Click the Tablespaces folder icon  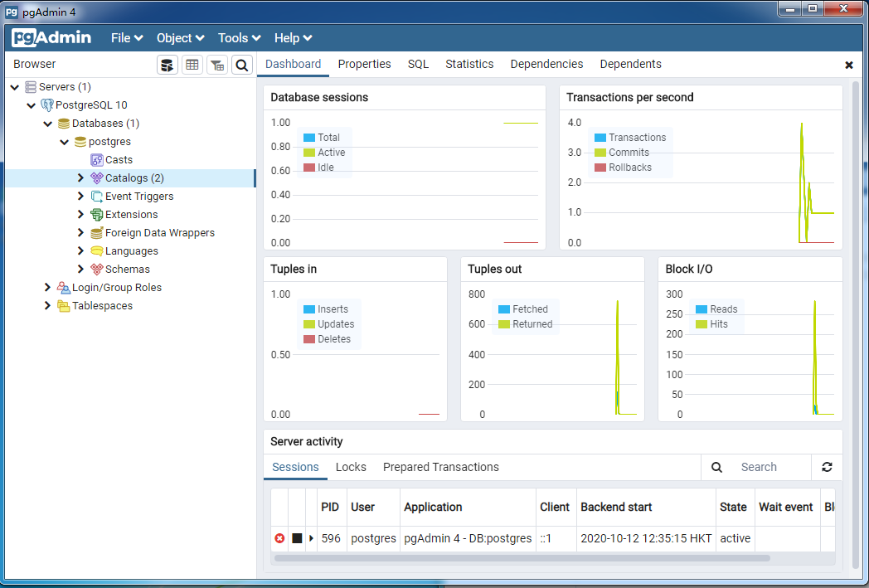(x=64, y=306)
